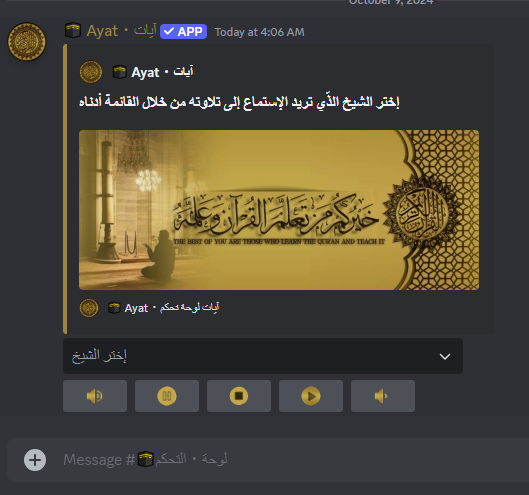Stop the recitation with the stop button
Image resolution: width=529 pixels, height=495 pixels.
(239, 396)
